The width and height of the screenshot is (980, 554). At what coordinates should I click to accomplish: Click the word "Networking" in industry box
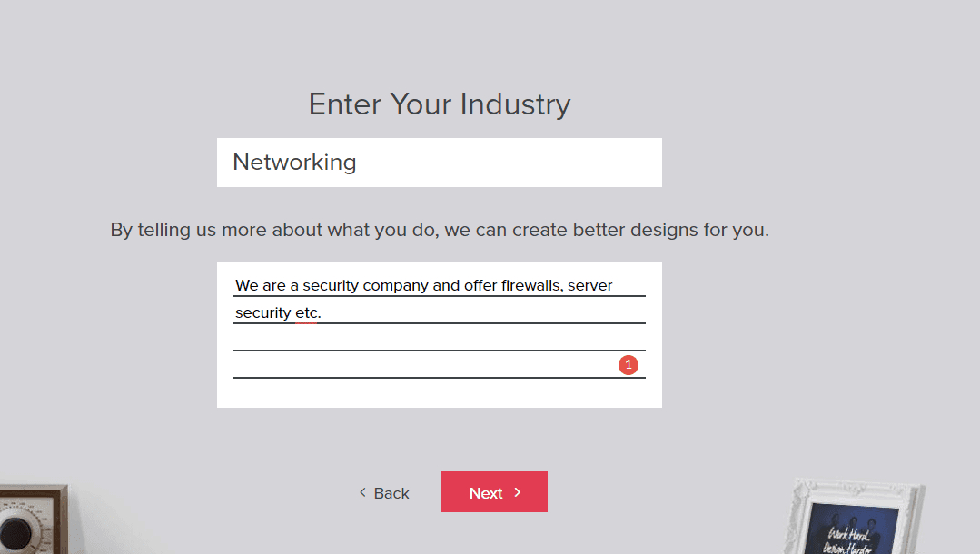pos(294,163)
